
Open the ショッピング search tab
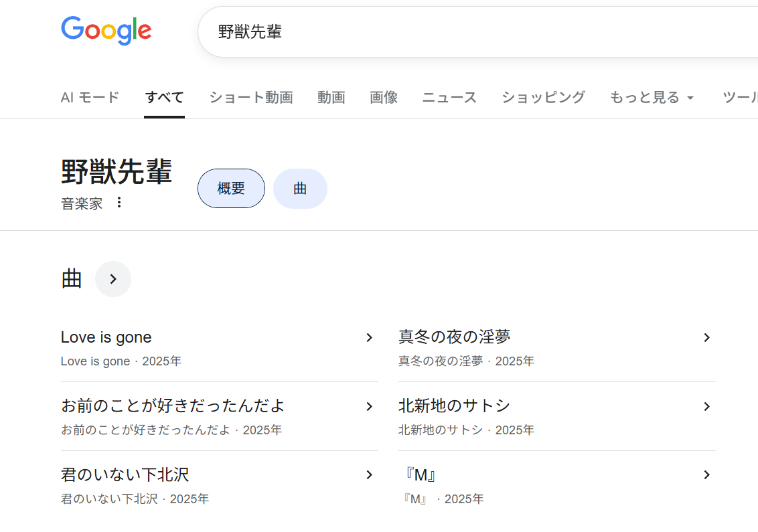(x=543, y=98)
